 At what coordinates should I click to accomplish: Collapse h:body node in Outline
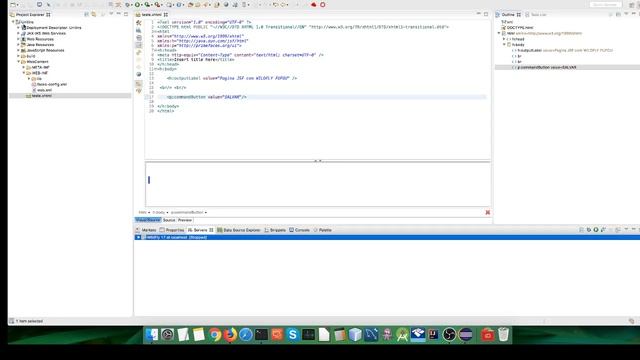tap(504, 44)
